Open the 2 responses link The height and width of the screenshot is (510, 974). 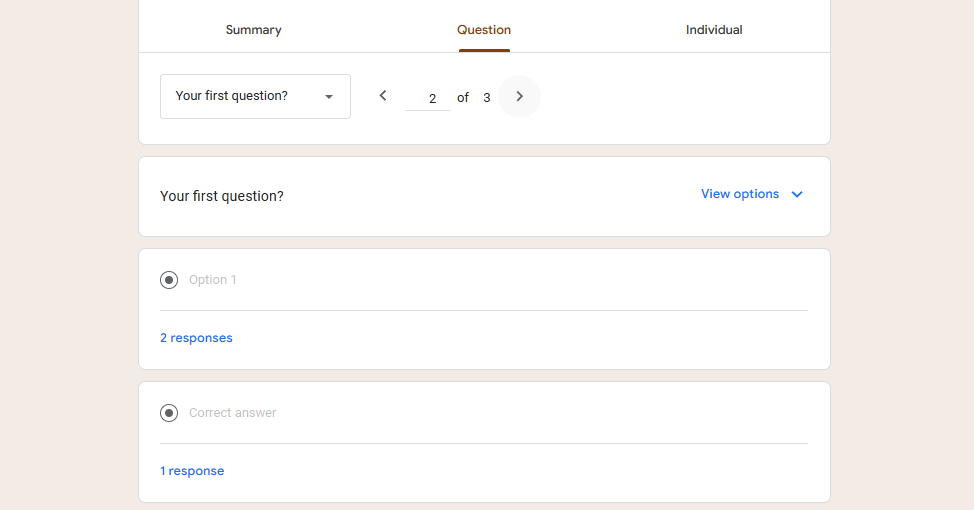[x=196, y=338]
